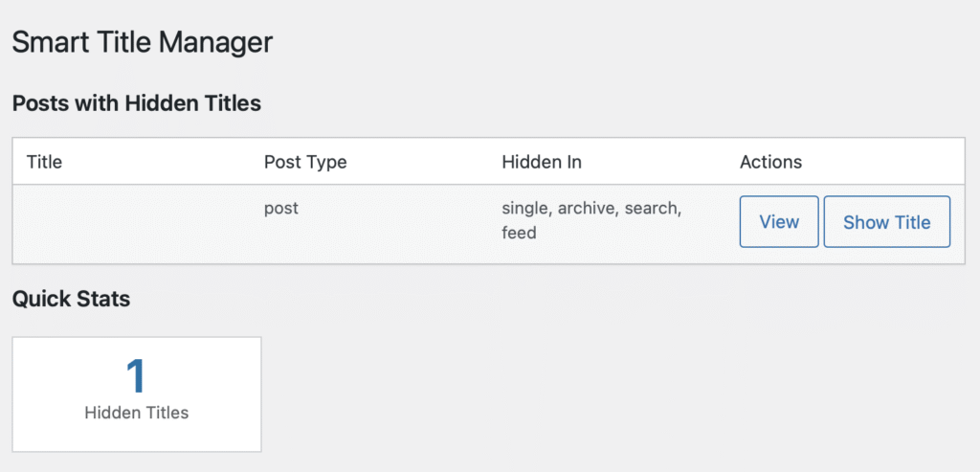
Task: Click the Hidden In column header
Action: (542, 162)
